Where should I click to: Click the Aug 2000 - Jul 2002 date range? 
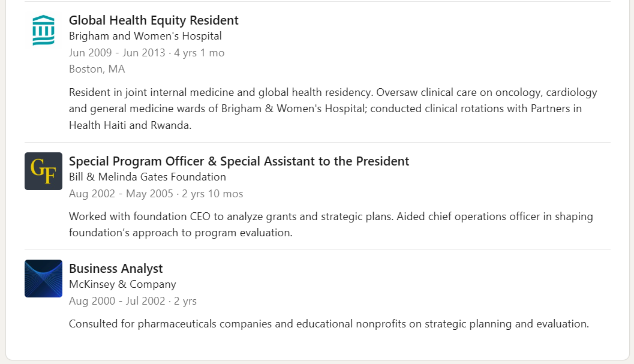117,301
